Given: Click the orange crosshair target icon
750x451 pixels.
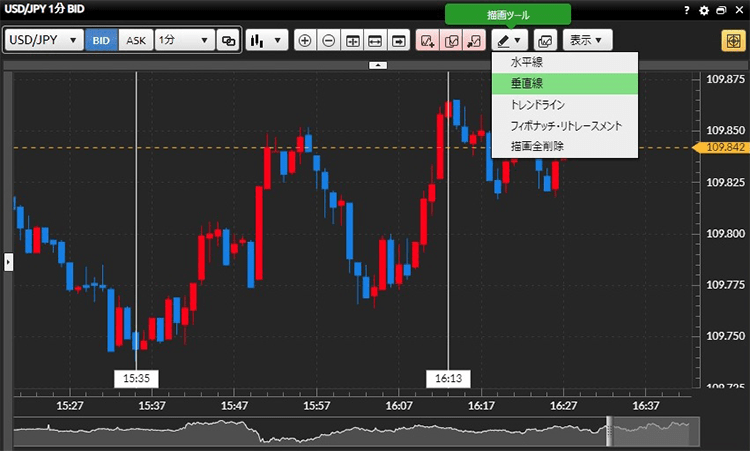Looking at the screenshot, I should point(733,41).
